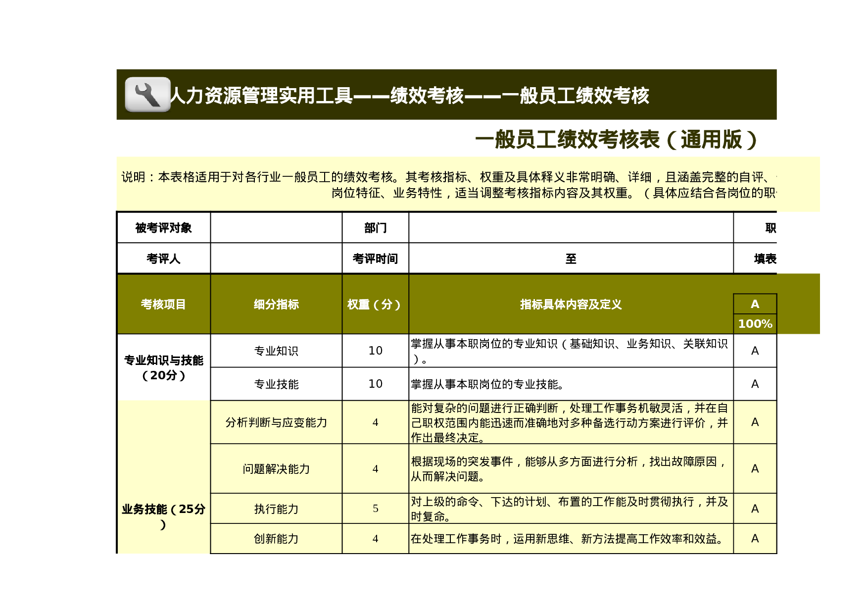The image size is (868, 614).
Task: Click the 专业知识 indicator cell
Action: 276,352
